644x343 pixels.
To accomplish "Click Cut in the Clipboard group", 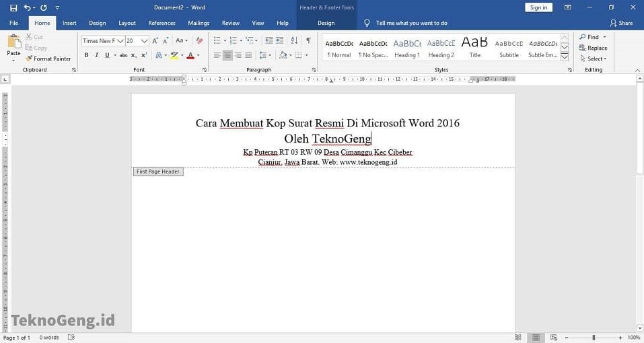I will click(34, 37).
